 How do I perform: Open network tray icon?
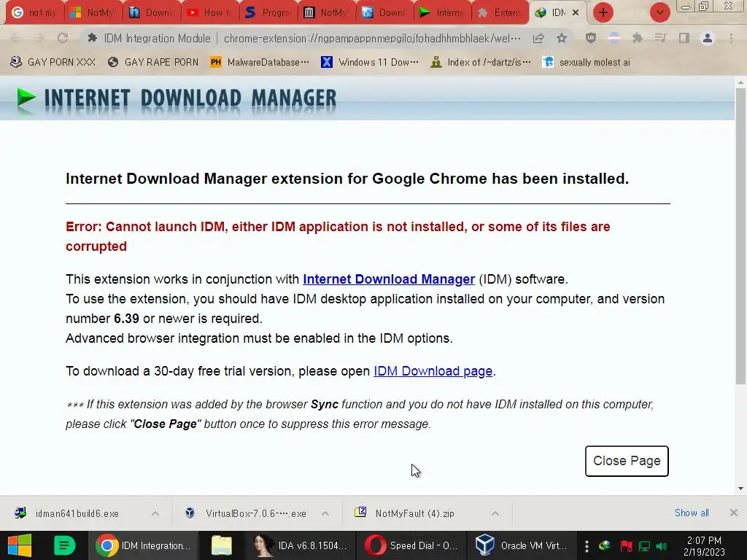[x=644, y=545]
